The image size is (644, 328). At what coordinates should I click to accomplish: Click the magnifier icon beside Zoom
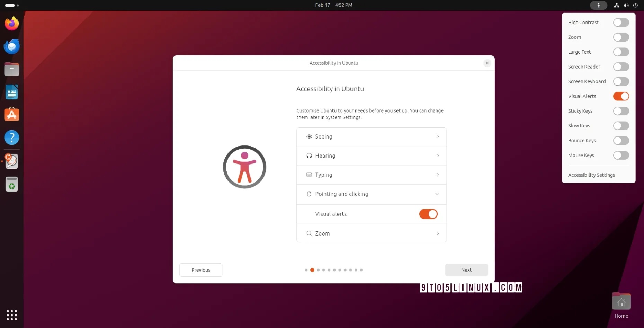tap(309, 233)
